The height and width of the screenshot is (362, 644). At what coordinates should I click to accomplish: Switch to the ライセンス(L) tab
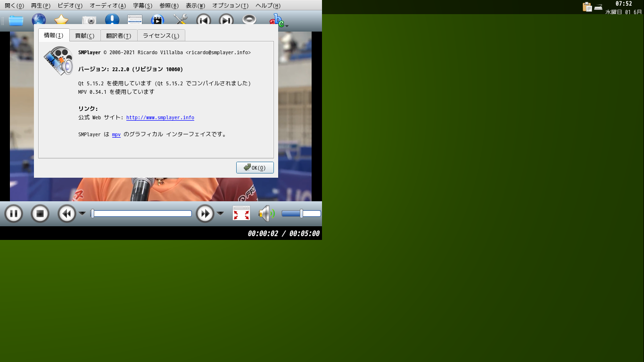(x=161, y=36)
